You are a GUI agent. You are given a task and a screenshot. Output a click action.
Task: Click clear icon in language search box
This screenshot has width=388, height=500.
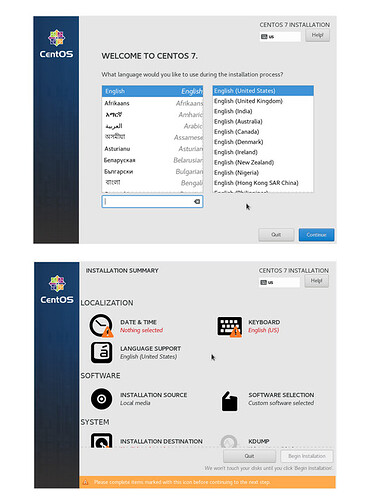[x=197, y=201]
